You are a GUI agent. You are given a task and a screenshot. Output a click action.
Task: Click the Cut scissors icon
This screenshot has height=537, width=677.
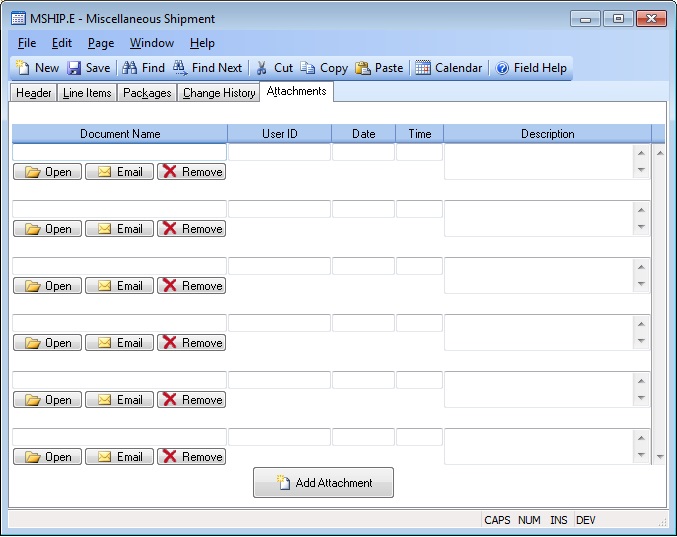262,68
